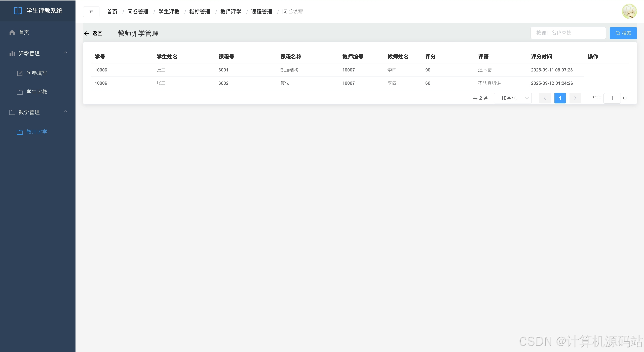Screen dimensions: 644x352
Task: Click course number 3001 cell
Action: (223, 70)
